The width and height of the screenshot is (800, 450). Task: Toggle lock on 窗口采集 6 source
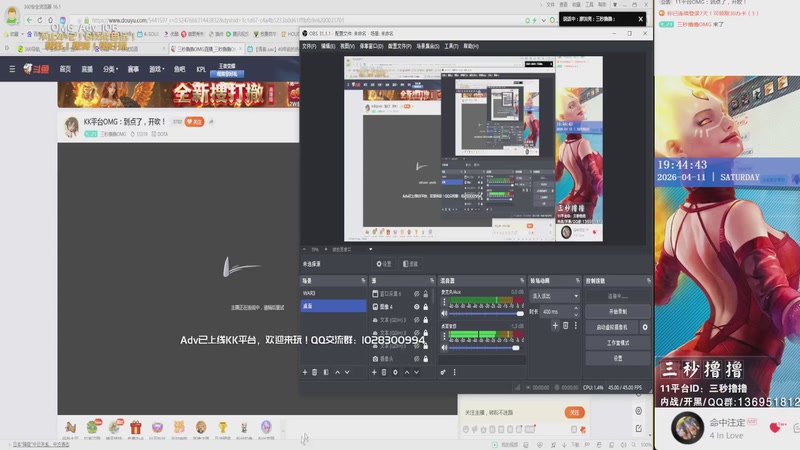pyautogui.click(x=426, y=294)
